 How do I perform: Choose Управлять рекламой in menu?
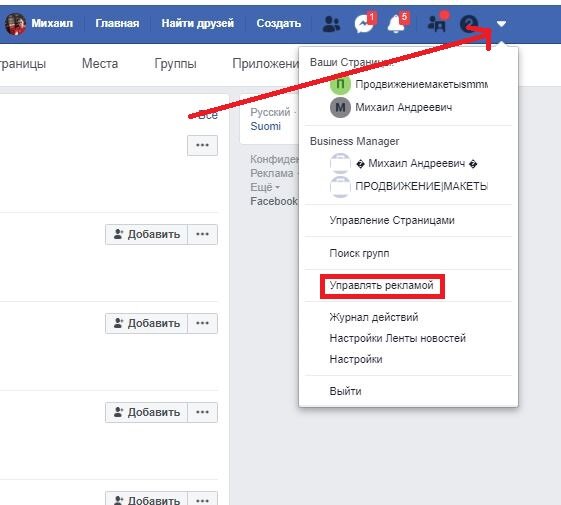381,286
